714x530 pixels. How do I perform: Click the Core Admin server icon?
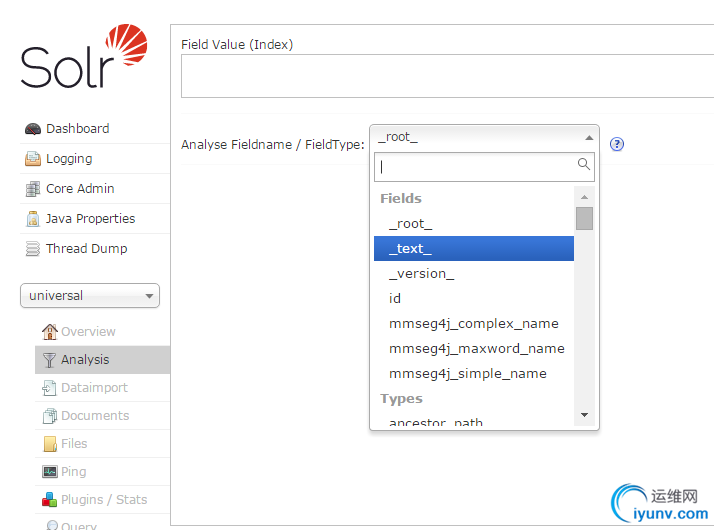[x=33, y=189]
